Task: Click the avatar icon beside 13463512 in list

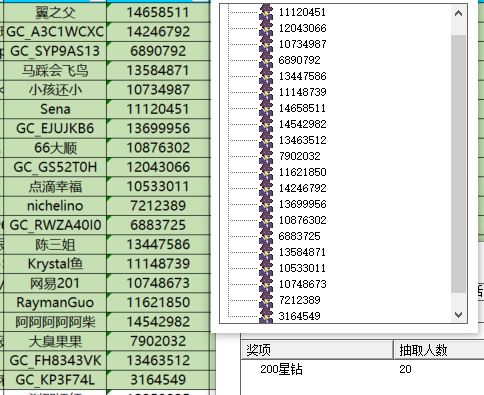Action: 266,140
